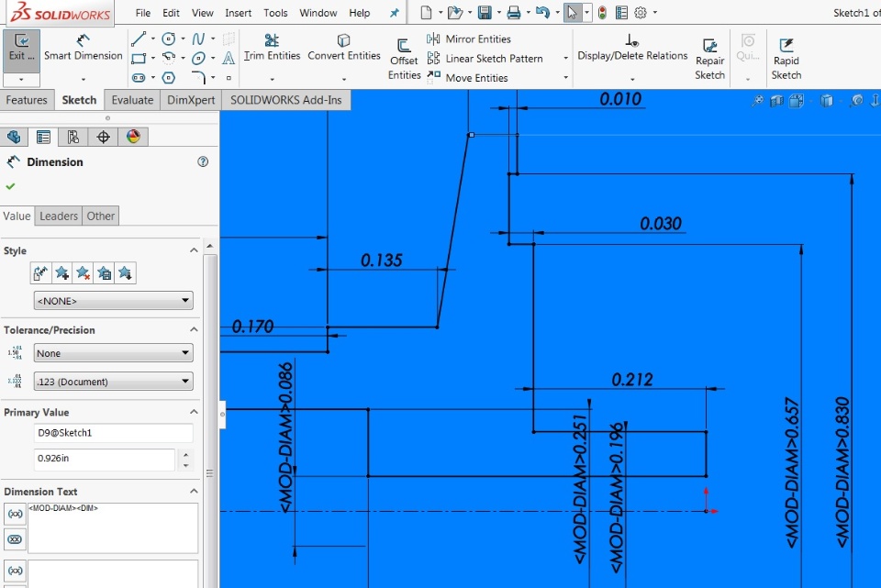Click Move Entities

pyautogui.click(x=467, y=77)
